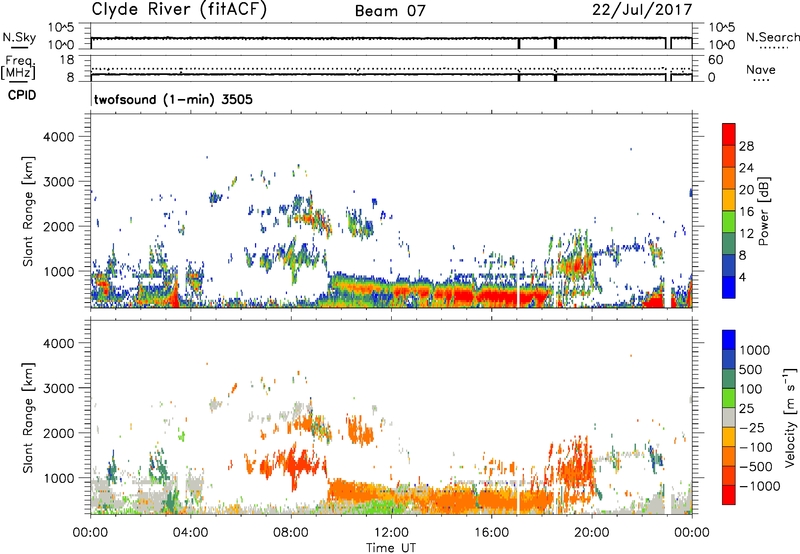The width and height of the screenshot is (800, 554).
Task: Click the date '22/Jul/2017'
Action: coord(642,9)
